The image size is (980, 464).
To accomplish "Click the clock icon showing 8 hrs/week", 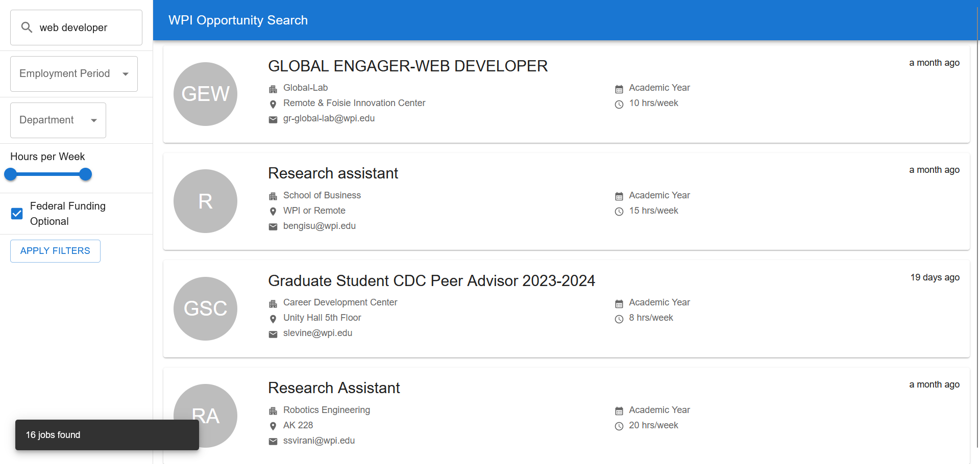I will [619, 318].
